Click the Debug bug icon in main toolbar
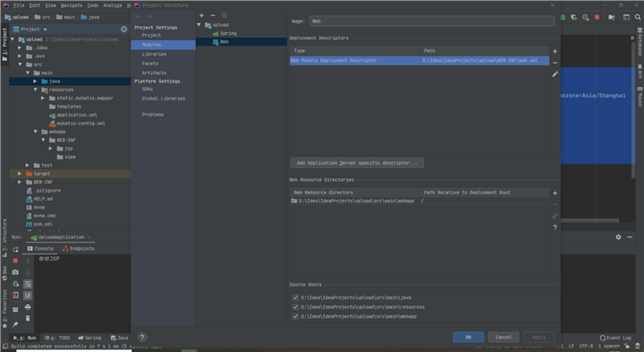This screenshot has height=352, width=644. pyautogui.click(x=563, y=17)
